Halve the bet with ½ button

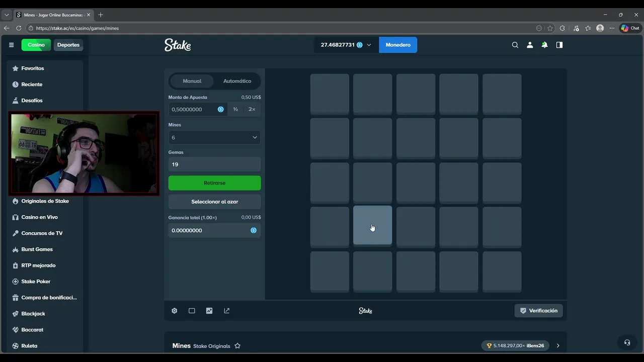coord(235,109)
